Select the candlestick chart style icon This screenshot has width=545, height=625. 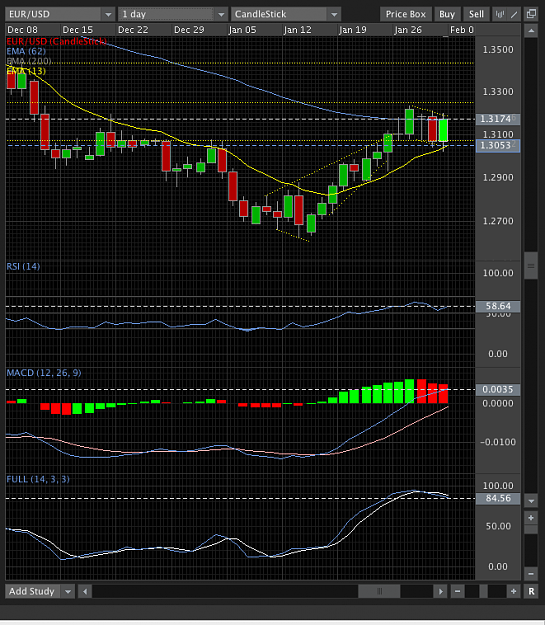[x=499, y=14]
